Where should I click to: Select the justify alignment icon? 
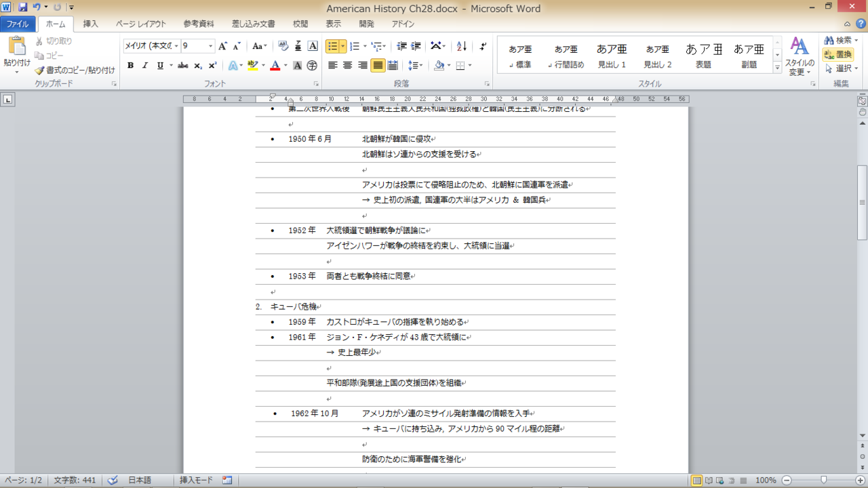(x=378, y=66)
